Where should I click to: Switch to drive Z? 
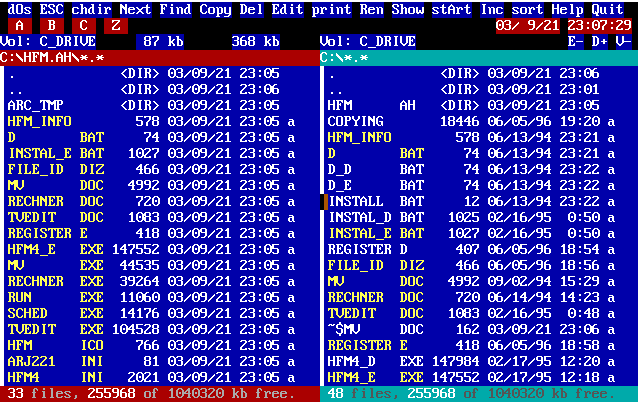click(x=116, y=25)
